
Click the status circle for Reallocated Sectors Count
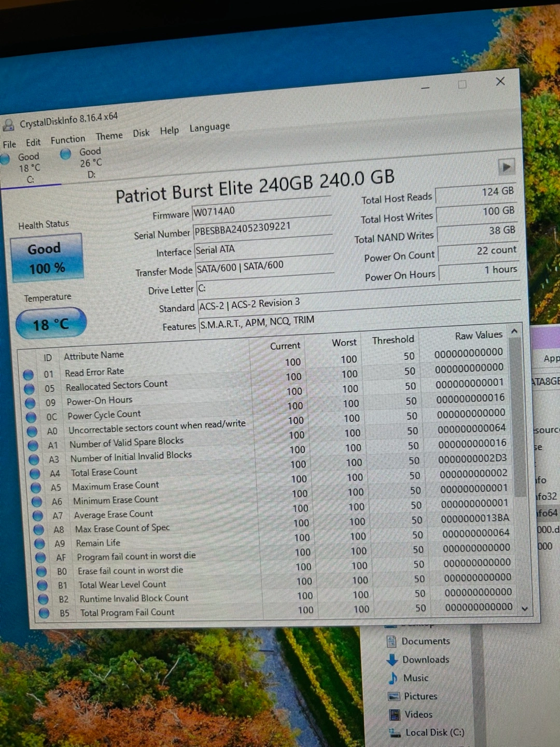click(x=30, y=389)
